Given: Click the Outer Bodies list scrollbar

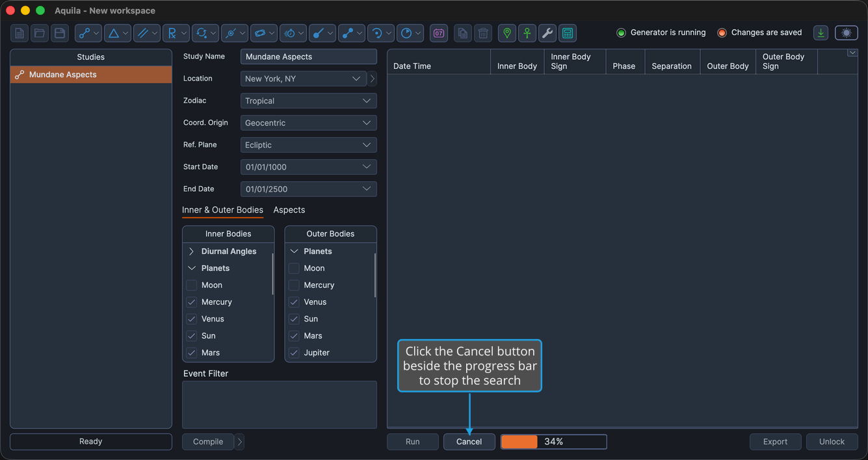Looking at the screenshot, I should coord(375,275).
